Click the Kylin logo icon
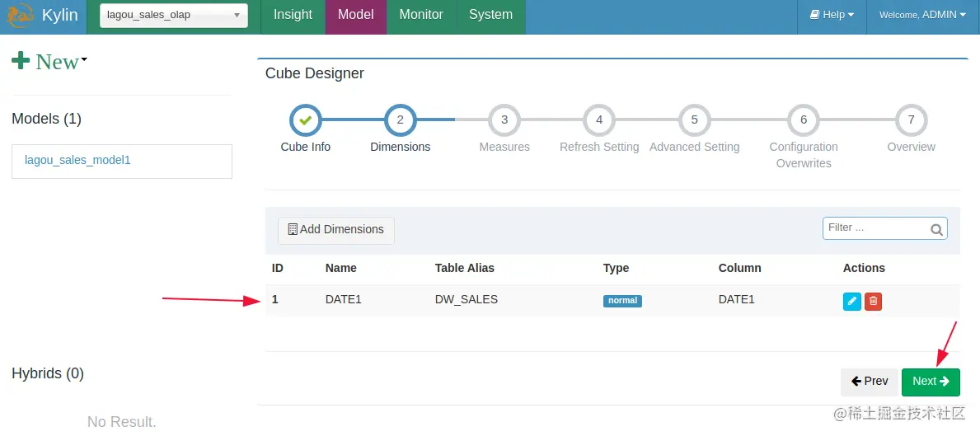Viewport: 980px width, 436px height. click(21, 16)
